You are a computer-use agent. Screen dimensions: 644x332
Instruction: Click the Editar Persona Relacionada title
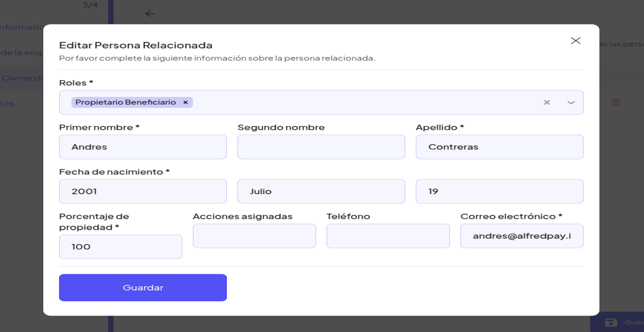136,45
